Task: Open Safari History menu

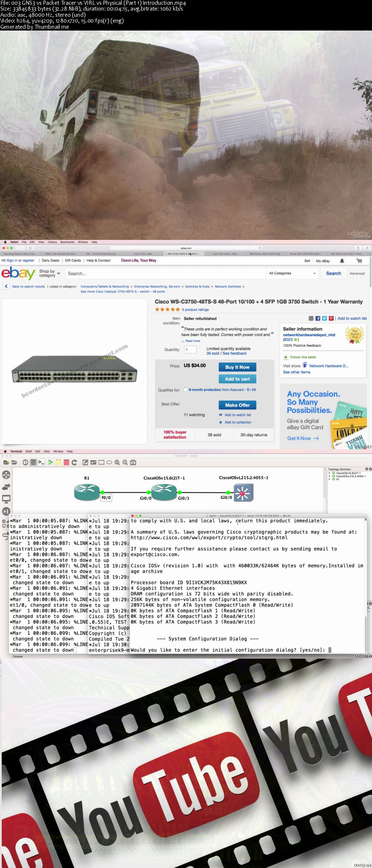Action: [x=52, y=242]
